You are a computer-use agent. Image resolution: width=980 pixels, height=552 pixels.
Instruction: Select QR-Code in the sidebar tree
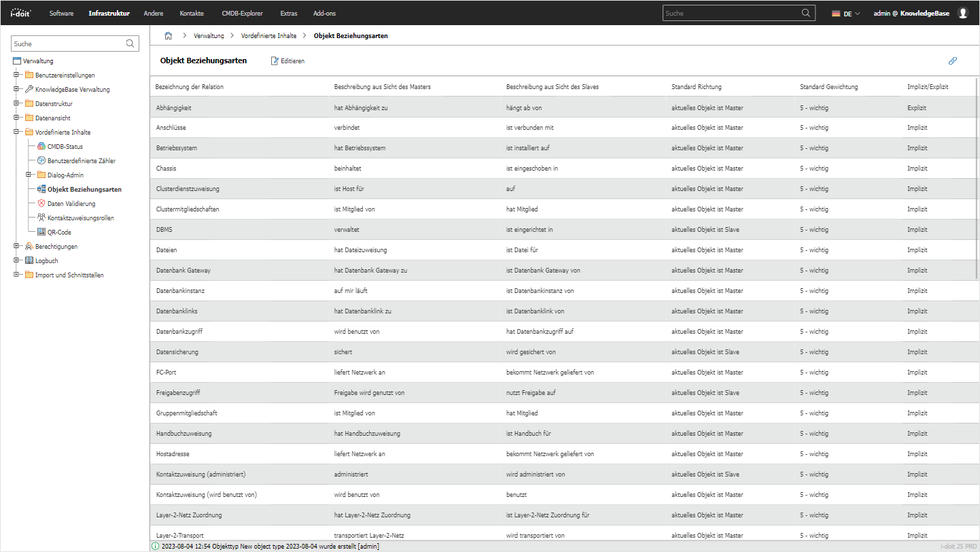pos(58,232)
